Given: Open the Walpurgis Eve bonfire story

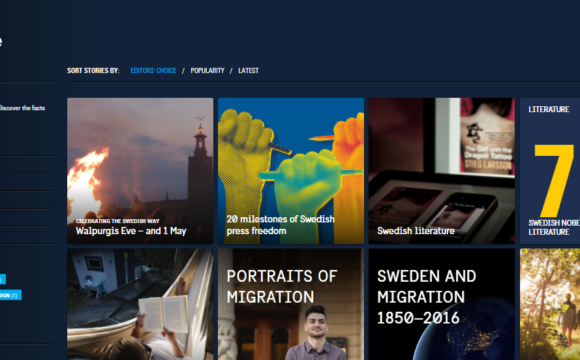Looking at the screenshot, I should click(140, 171).
